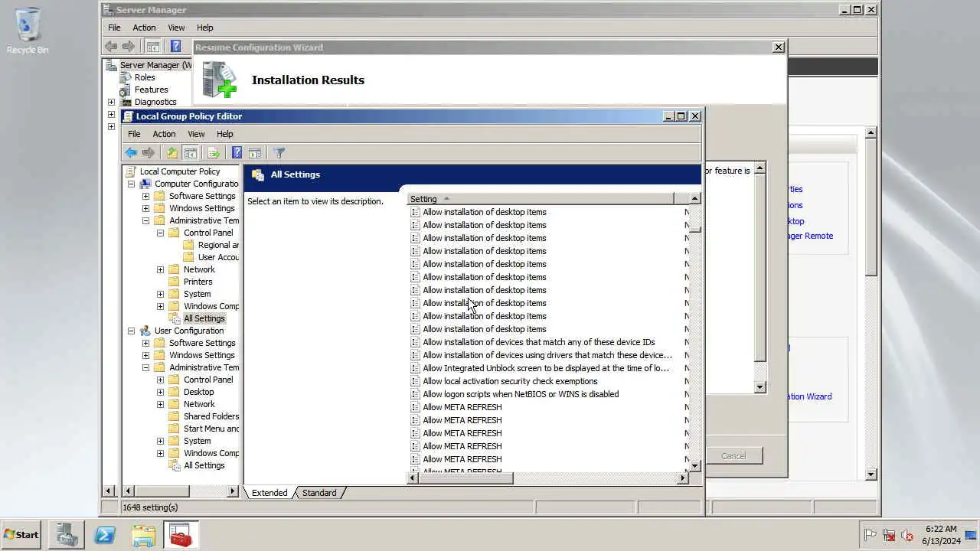Expand Diagnostics in Server Manager tree
980x551 pixels.
click(x=111, y=102)
